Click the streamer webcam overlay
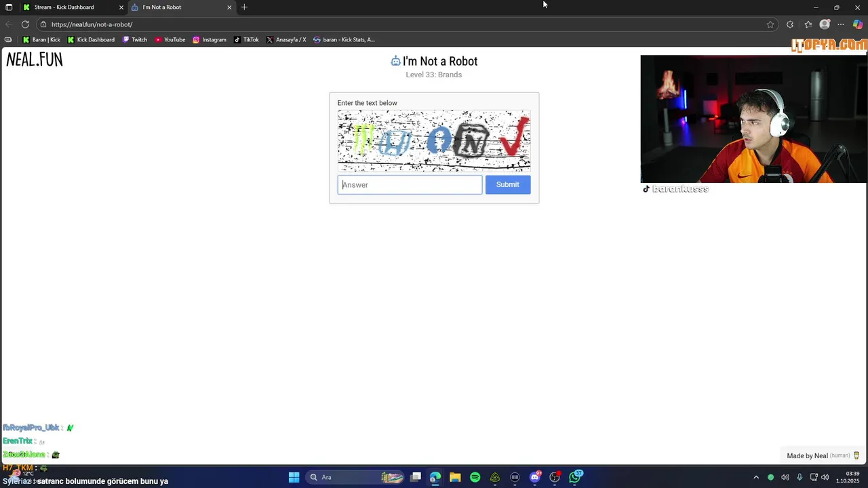Viewport: 868px width, 488px height. (753, 119)
